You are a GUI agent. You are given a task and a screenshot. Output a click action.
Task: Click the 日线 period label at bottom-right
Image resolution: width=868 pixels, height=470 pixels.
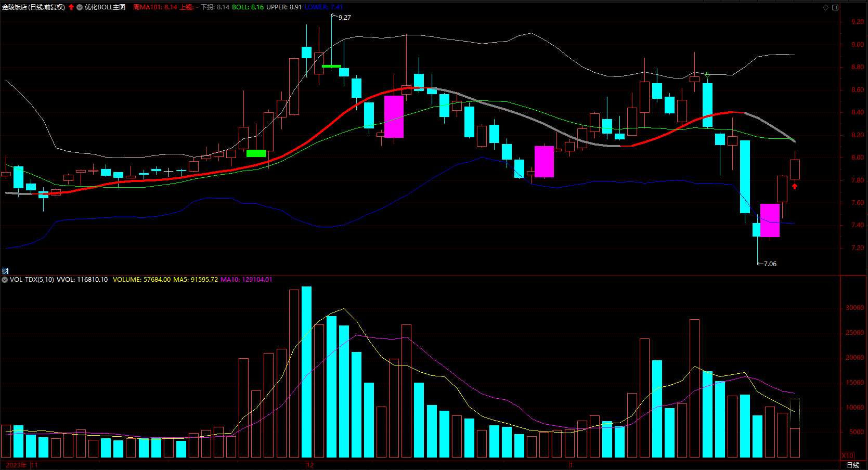(853, 465)
